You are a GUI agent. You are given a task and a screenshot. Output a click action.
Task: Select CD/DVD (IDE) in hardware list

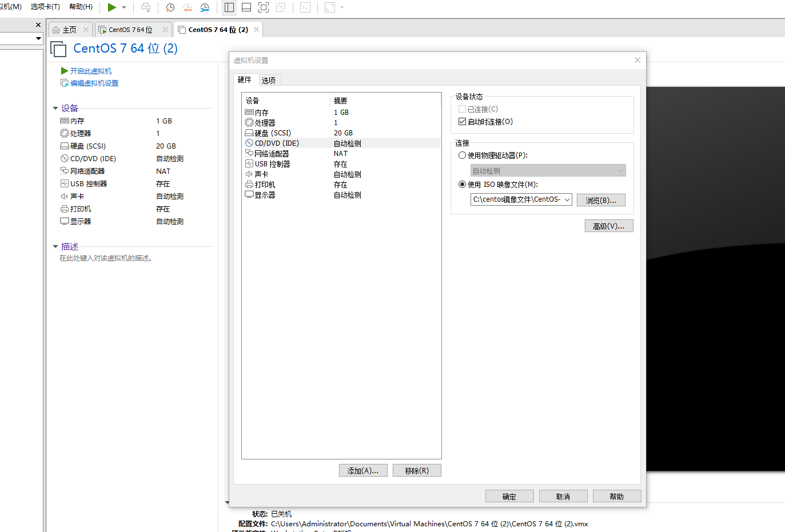click(x=277, y=143)
